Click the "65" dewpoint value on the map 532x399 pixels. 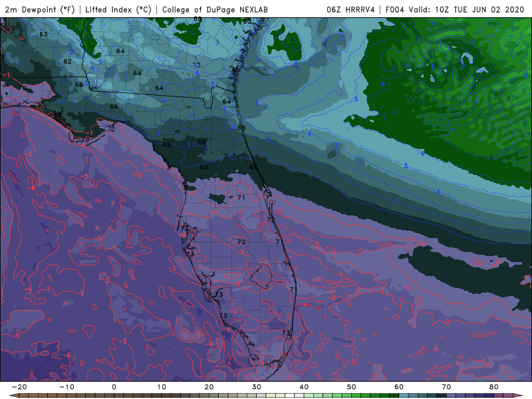tap(241, 128)
